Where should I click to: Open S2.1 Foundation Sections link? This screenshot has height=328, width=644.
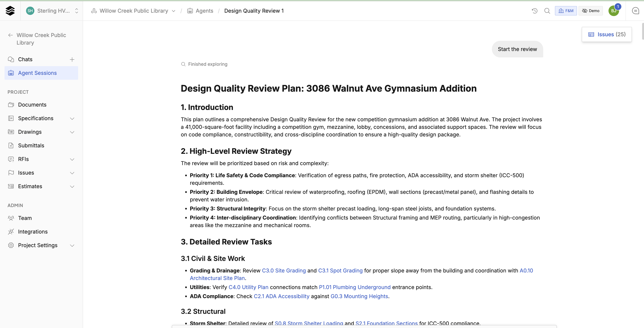click(387, 323)
